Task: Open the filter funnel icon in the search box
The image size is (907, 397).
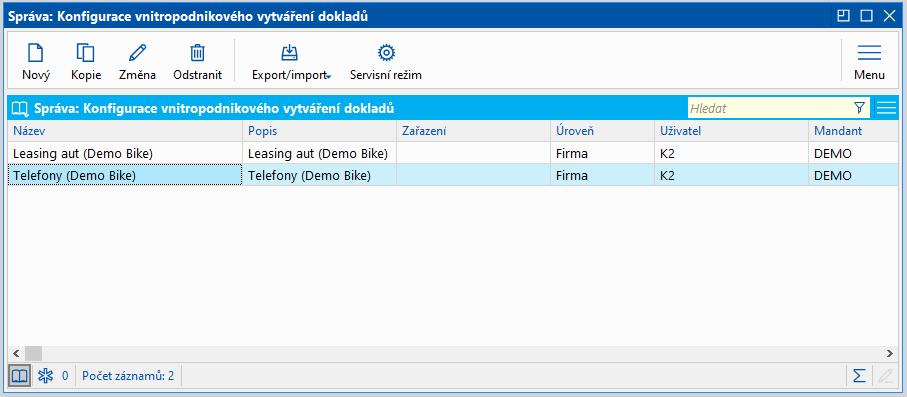Action: [859, 108]
